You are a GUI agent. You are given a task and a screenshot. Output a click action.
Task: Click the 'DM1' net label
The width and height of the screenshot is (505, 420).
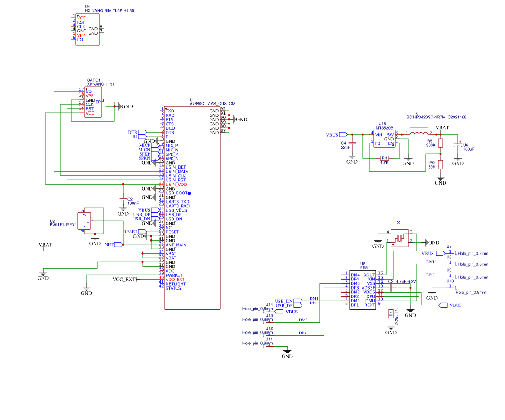[314, 299]
